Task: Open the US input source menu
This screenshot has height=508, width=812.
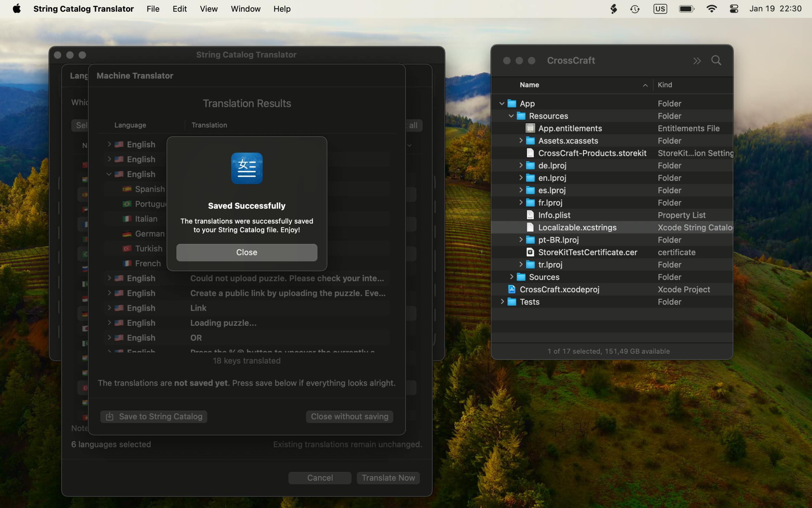Action: pos(660,9)
